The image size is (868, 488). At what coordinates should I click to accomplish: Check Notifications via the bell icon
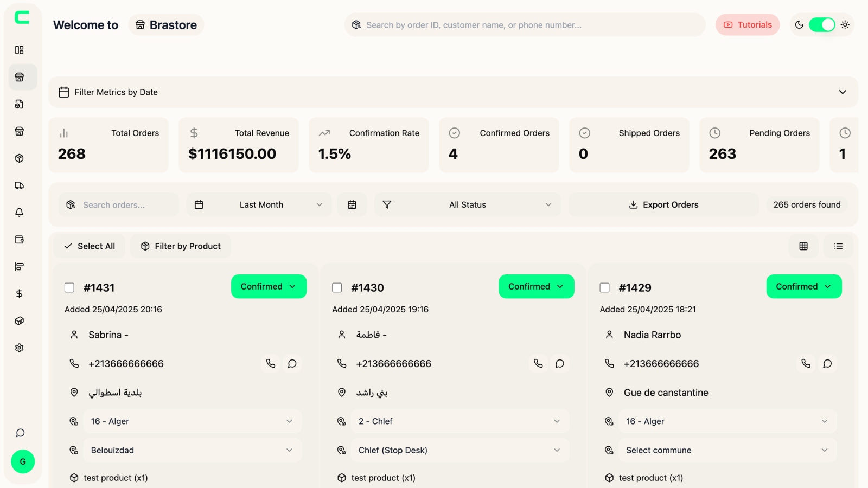pyautogui.click(x=20, y=212)
